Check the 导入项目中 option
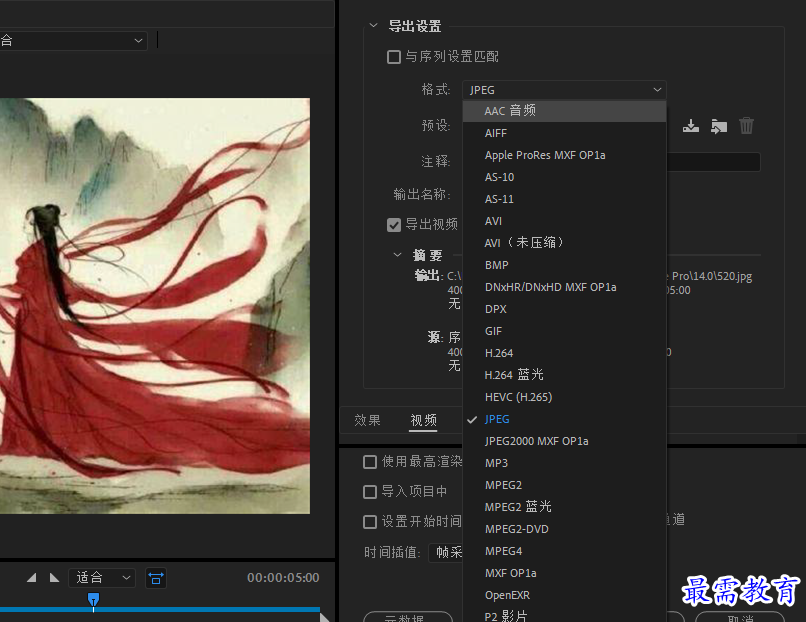This screenshot has width=806, height=622. point(370,492)
